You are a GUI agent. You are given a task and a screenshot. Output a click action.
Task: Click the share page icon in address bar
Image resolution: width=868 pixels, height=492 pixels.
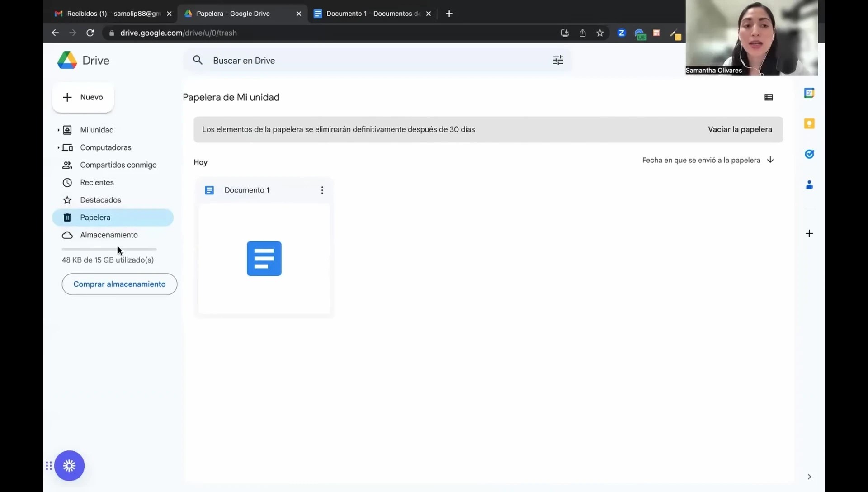[583, 33]
